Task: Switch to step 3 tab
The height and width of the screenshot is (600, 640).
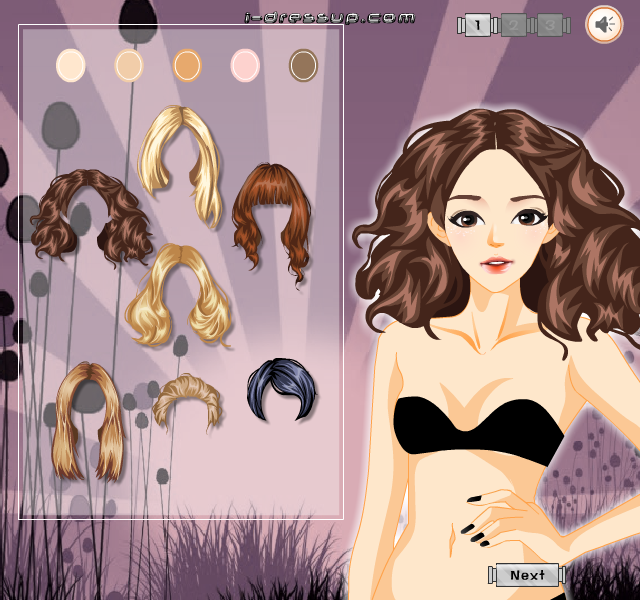Action: (550, 25)
